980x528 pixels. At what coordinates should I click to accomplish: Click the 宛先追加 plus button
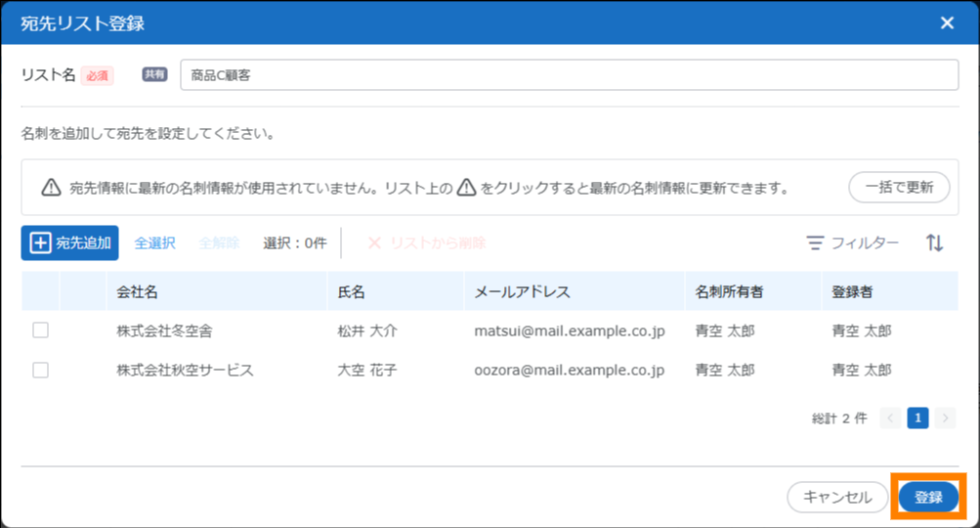point(69,243)
